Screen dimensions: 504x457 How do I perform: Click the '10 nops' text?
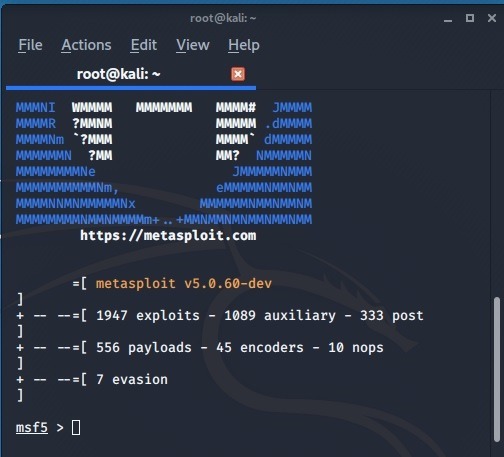click(356, 348)
